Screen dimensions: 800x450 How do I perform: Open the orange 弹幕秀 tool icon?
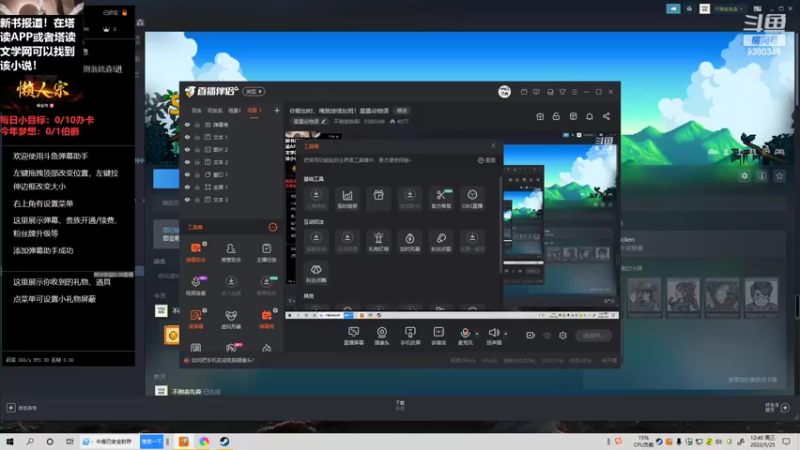[266, 319]
